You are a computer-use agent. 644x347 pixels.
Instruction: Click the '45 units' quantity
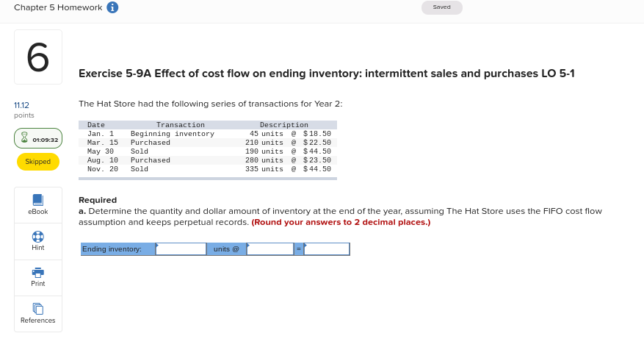[267, 134]
